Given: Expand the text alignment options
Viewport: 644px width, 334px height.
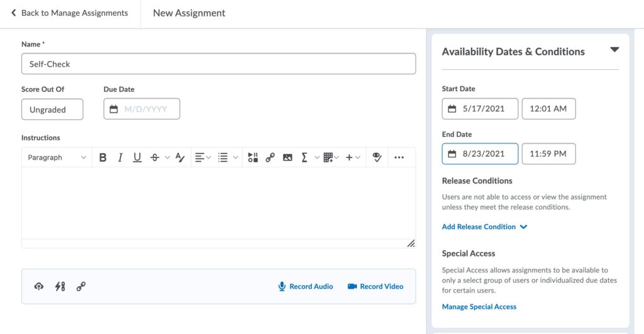Looking at the screenshot, I should [x=203, y=158].
